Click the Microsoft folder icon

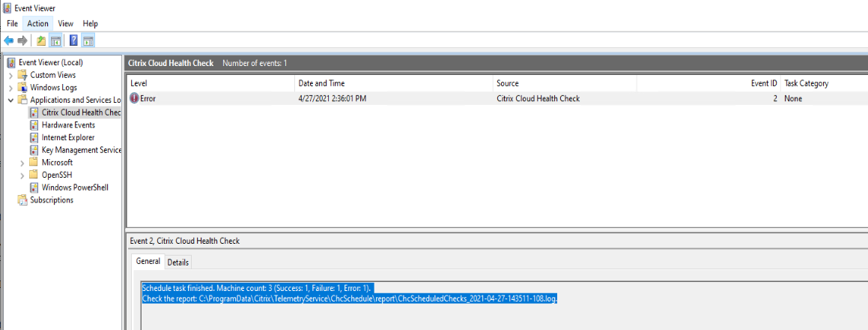click(x=34, y=163)
